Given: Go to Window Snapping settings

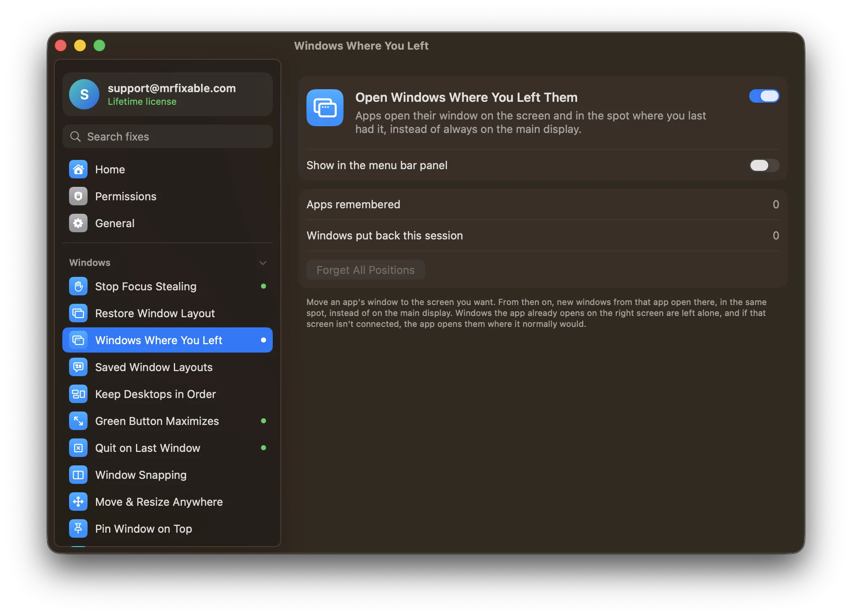Looking at the screenshot, I should [x=168, y=475].
